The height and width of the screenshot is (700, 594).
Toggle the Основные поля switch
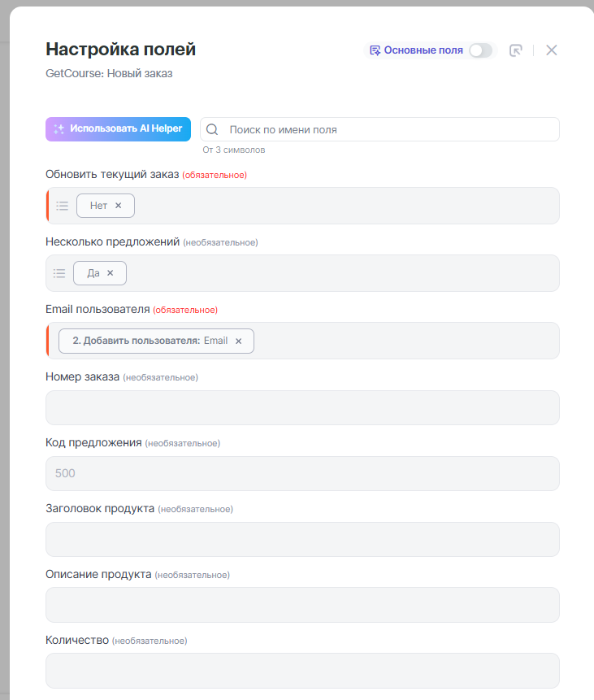[480, 50]
